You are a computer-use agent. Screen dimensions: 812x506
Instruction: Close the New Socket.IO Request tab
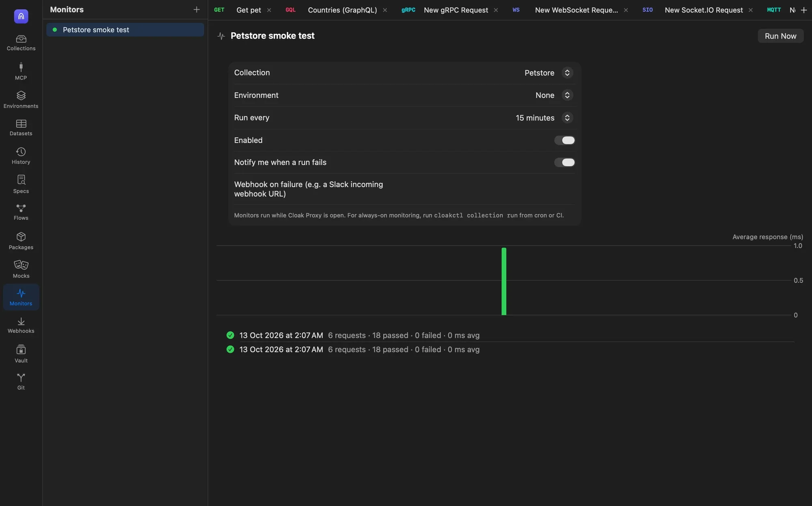tap(751, 10)
